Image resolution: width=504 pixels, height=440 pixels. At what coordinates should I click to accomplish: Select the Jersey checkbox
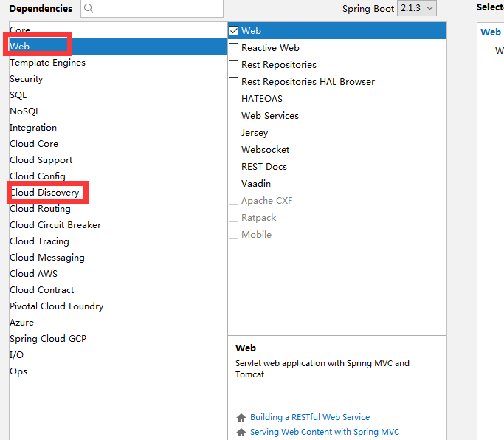[x=234, y=133]
